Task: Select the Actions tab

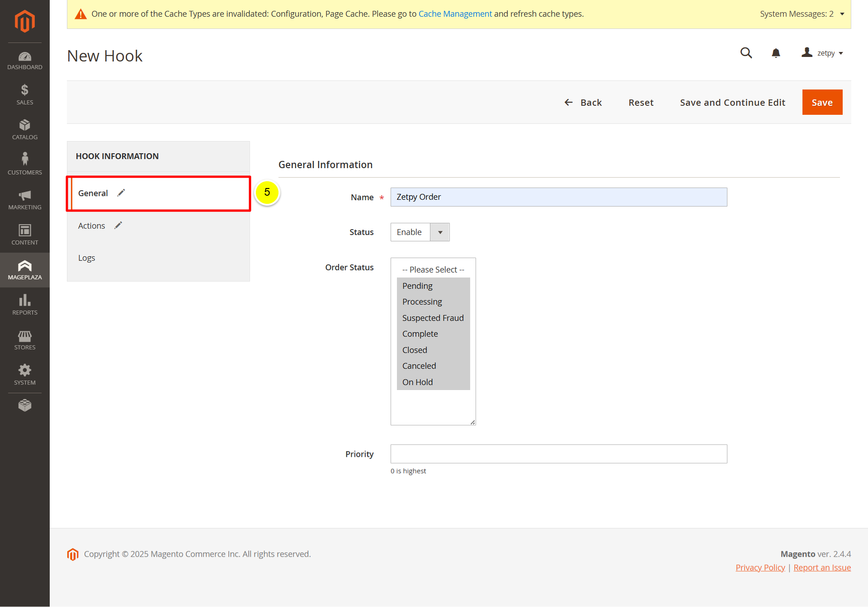Action: (92, 226)
